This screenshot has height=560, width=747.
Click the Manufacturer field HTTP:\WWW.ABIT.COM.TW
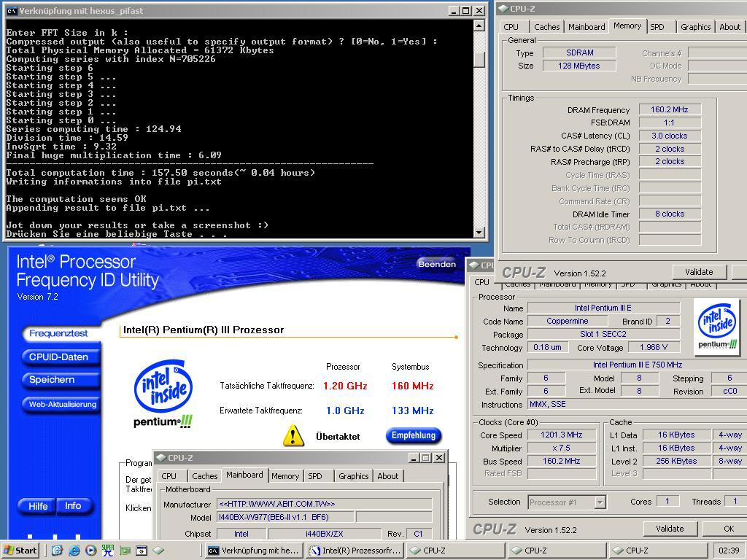325,504
